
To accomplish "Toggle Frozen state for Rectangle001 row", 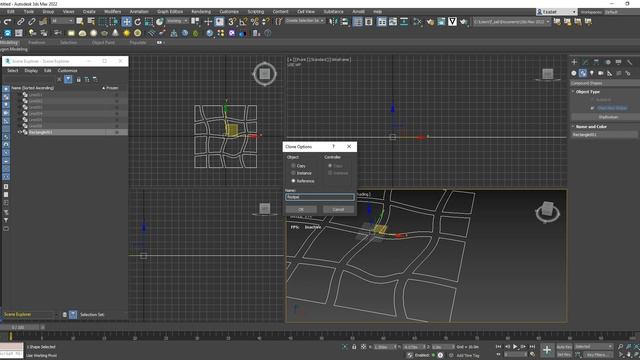I will point(117,132).
